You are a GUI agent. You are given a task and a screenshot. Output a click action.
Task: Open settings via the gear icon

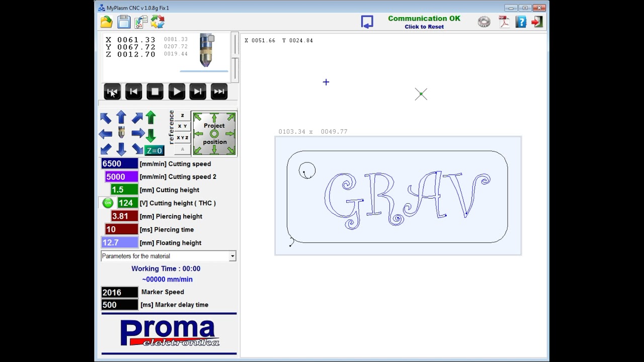484,22
